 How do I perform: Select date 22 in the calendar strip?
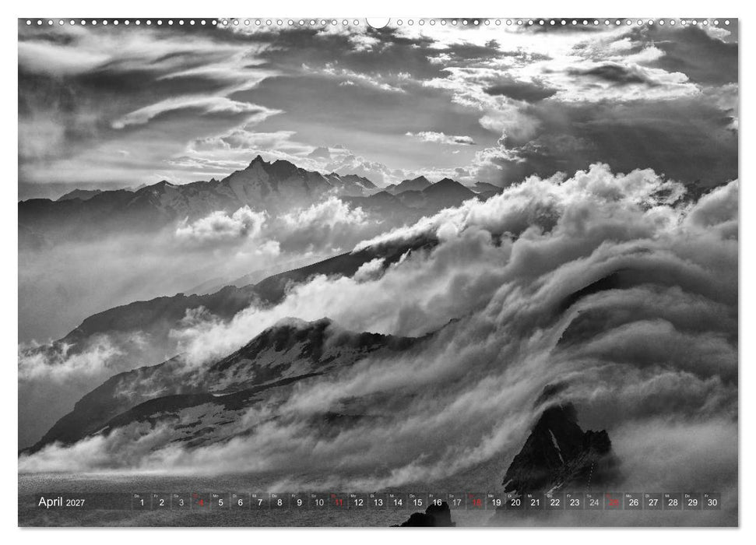coord(555,501)
